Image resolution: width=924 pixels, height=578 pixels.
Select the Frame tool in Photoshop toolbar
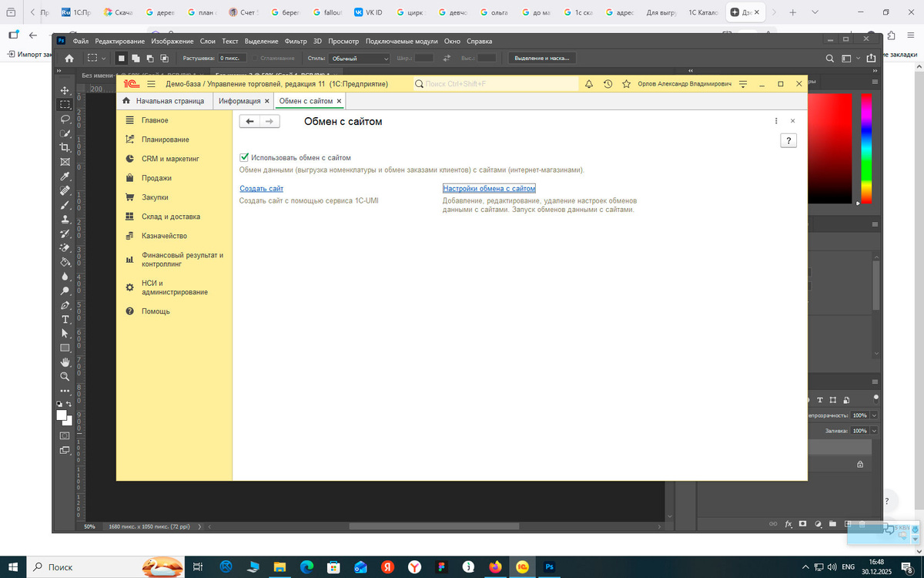coord(65,162)
